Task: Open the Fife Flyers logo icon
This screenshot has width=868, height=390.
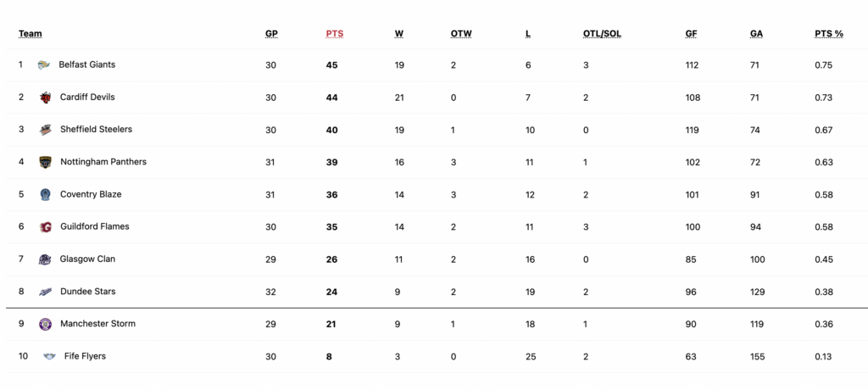Action: point(50,357)
